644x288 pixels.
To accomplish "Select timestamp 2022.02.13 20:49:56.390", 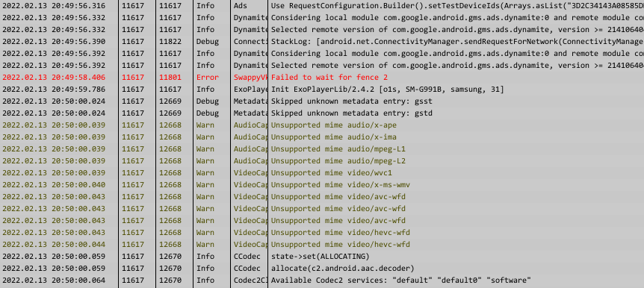I will pos(54,42).
